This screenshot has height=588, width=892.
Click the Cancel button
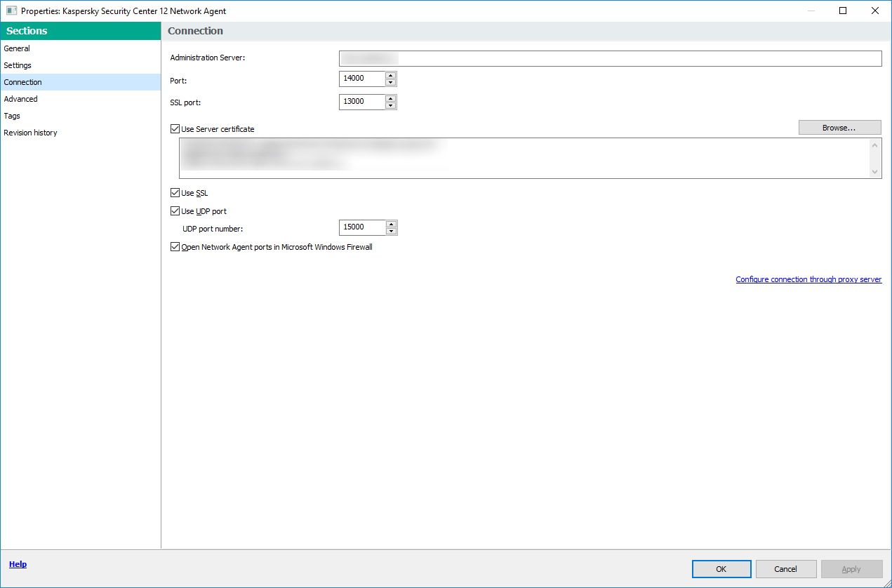tap(786, 569)
